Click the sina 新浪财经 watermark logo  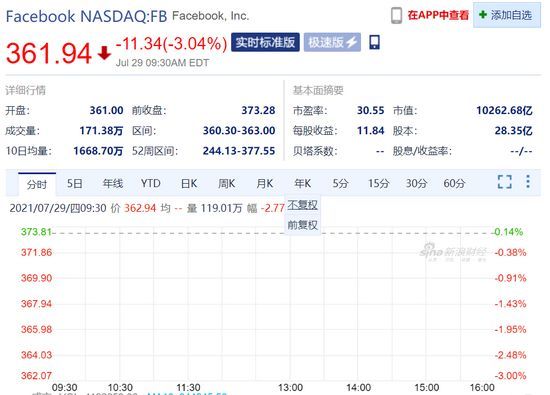point(453,253)
